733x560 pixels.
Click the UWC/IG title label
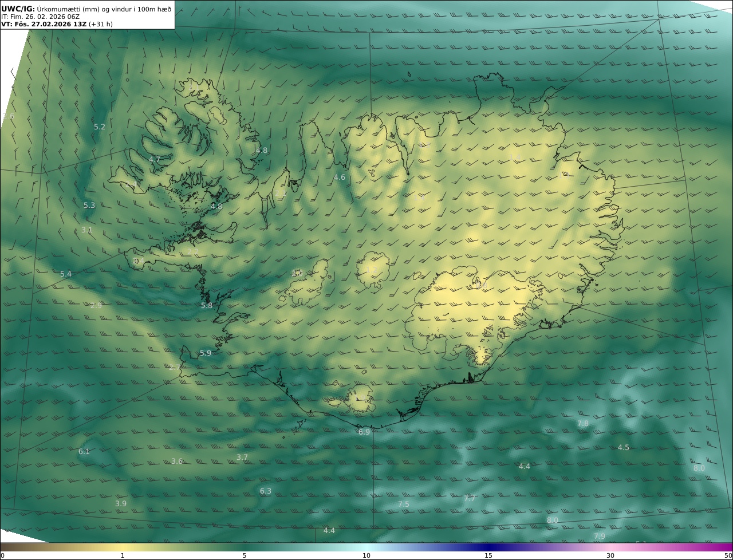coord(18,9)
